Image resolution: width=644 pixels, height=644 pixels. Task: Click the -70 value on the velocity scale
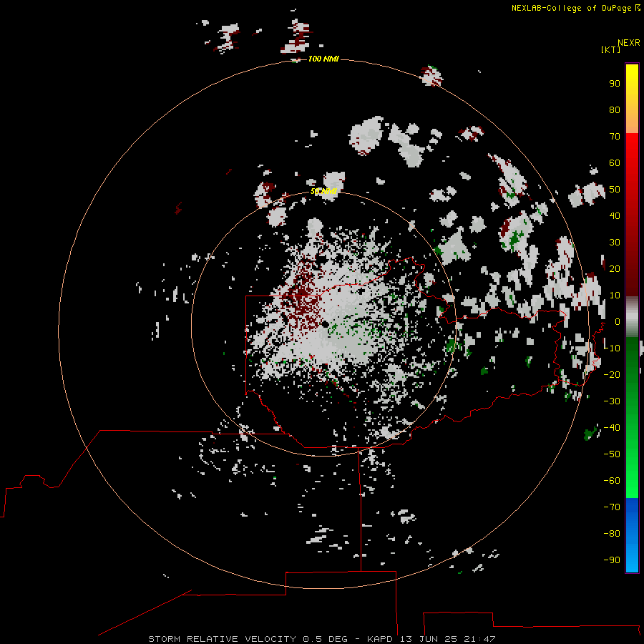pos(612,507)
